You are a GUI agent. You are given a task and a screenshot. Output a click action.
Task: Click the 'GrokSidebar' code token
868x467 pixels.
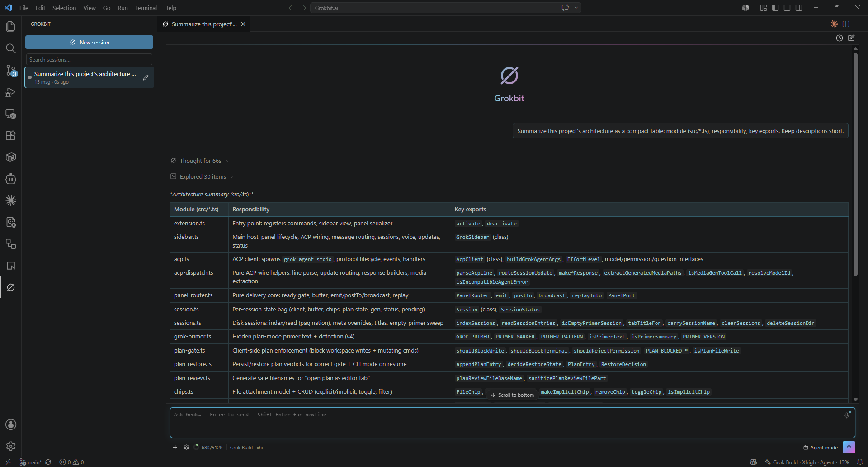coord(472,237)
